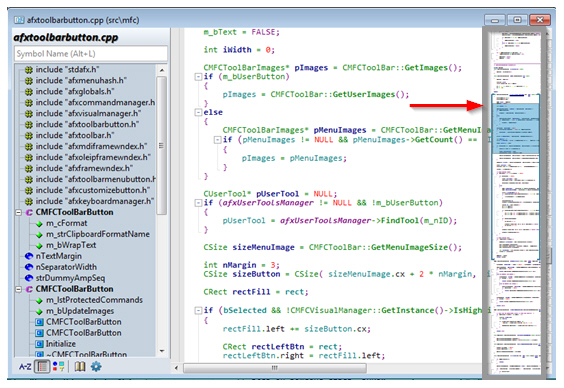This screenshot has height=388, width=564.
Task: Click include icon beside "afxframewndex.h"
Action: tap(29, 168)
